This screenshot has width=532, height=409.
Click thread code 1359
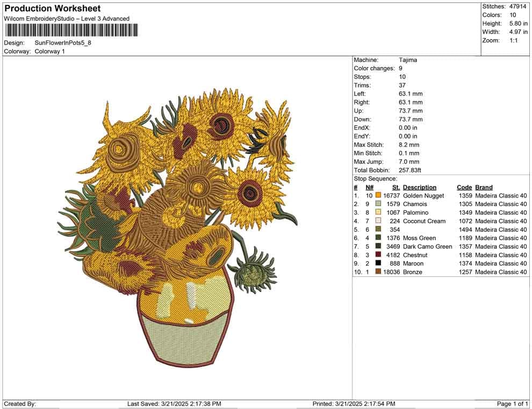click(x=465, y=195)
